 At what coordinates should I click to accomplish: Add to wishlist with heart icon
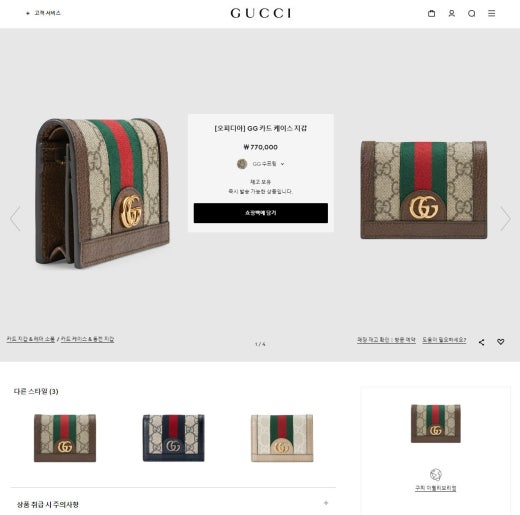pyautogui.click(x=500, y=342)
